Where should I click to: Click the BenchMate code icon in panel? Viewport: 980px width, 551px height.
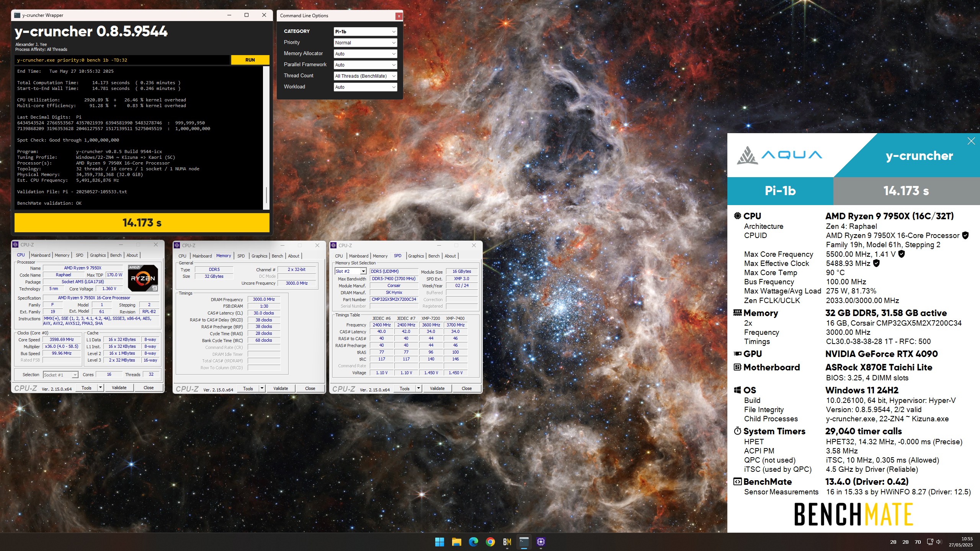737,482
